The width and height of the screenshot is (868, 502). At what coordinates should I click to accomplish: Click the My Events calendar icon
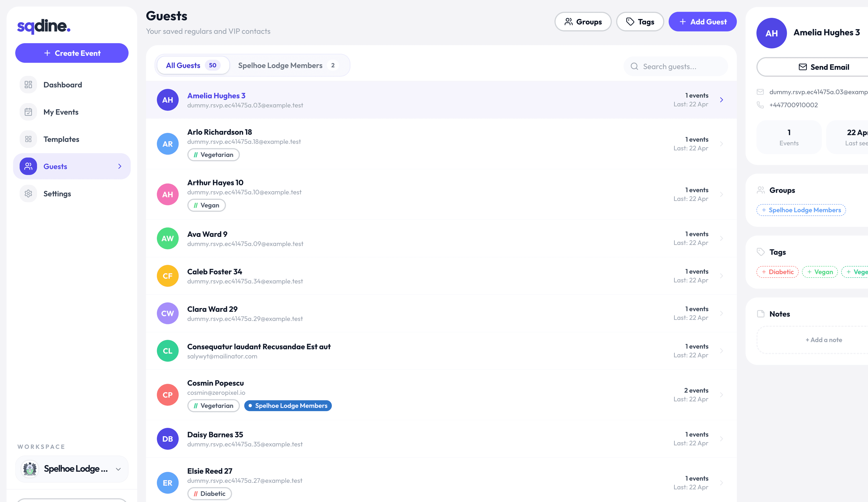tap(28, 112)
